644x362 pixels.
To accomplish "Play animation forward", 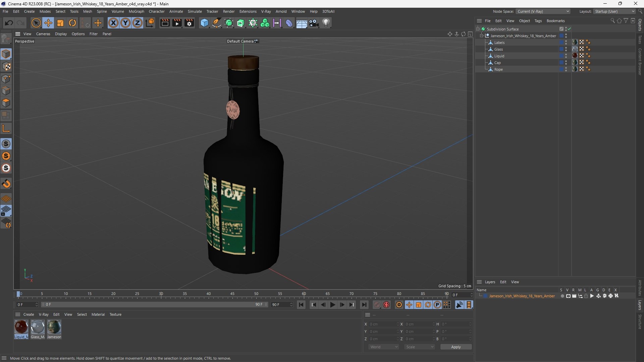I will [332, 305].
